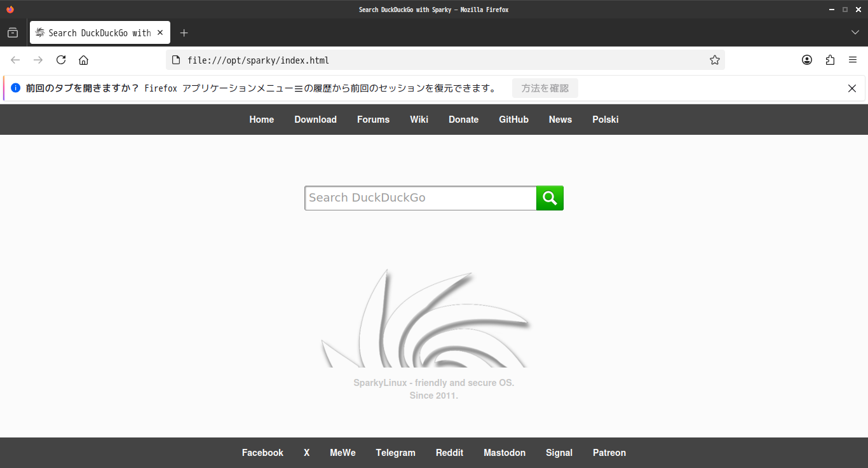Click the green magnifier search button
Viewport: 868px width, 468px height.
[550, 198]
